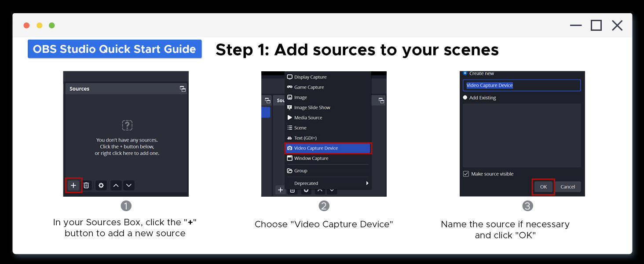The height and width of the screenshot is (264, 644).
Task: Click the plus button in the empty Sources box
Action: [x=73, y=186]
